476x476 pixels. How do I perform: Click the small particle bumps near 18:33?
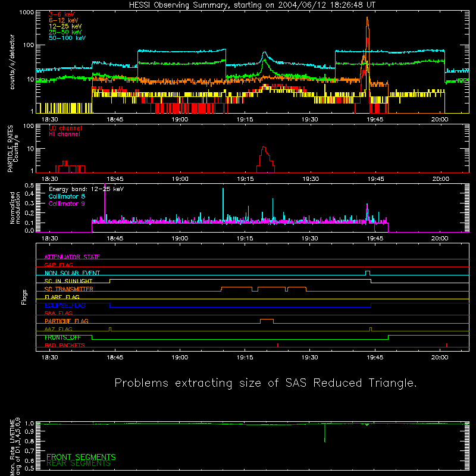point(70,167)
